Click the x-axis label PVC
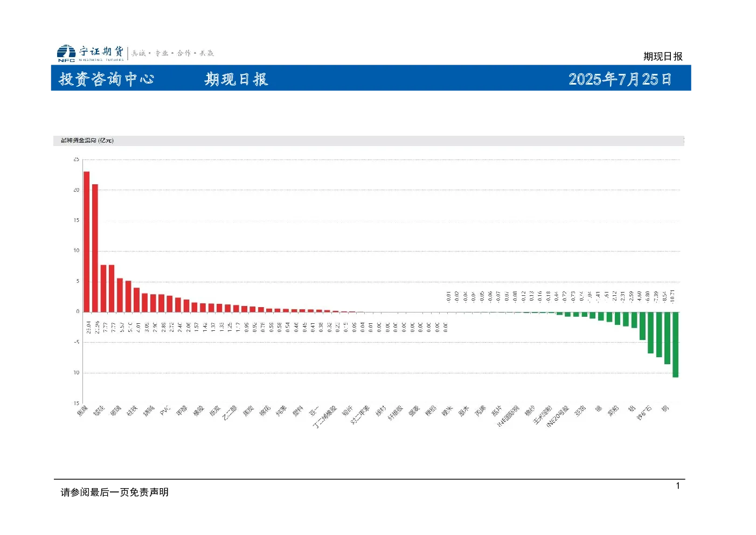 165,411
